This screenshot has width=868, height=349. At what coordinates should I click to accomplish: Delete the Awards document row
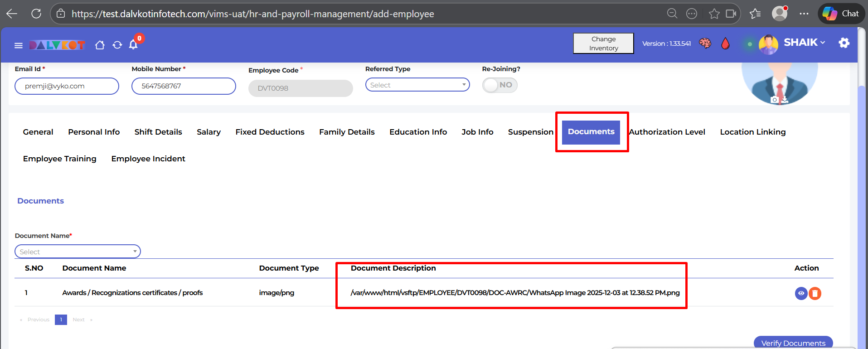815,294
